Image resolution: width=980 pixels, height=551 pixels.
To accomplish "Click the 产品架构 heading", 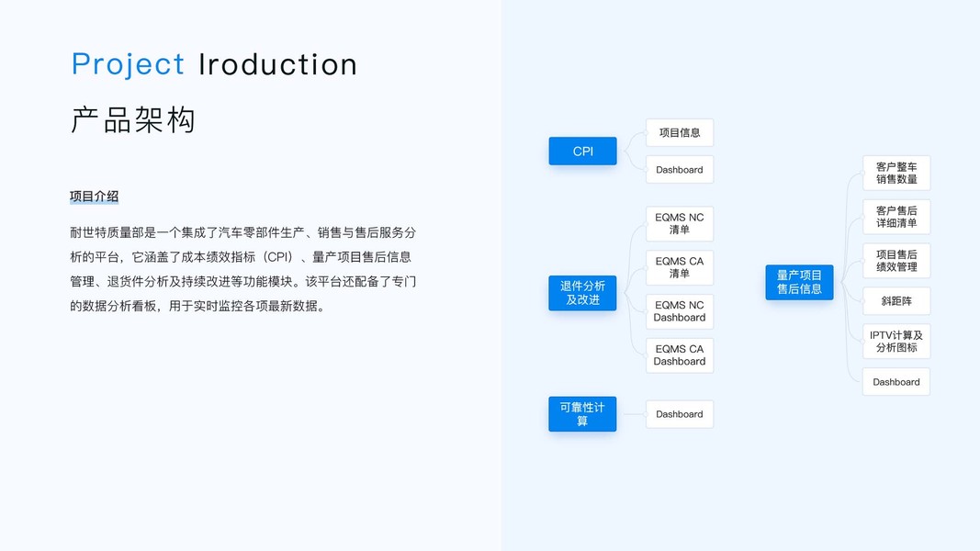I will tap(133, 119).
